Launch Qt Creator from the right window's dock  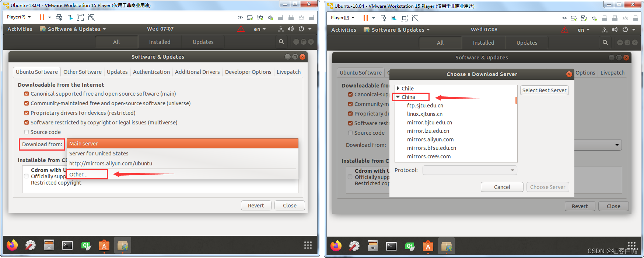[410, 246]
